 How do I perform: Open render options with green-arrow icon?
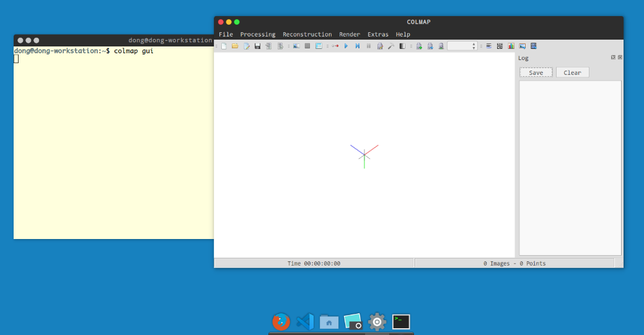[x=441, y=46]
